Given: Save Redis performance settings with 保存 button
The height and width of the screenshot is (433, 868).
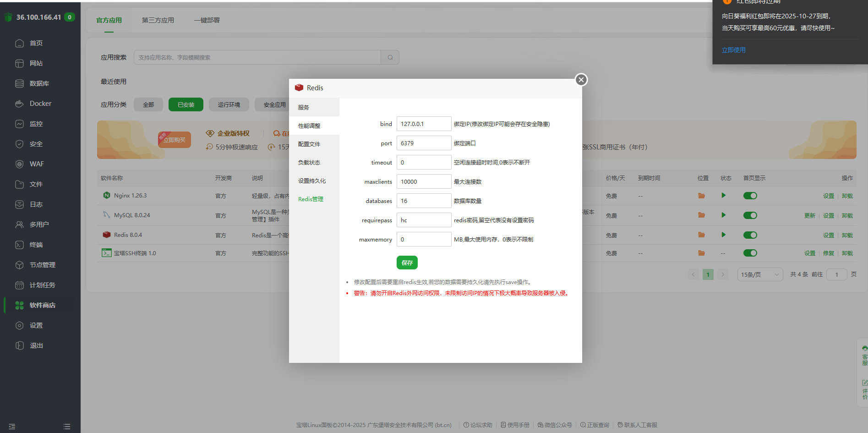Looking at the screenshot, I should tap(407, 262).
